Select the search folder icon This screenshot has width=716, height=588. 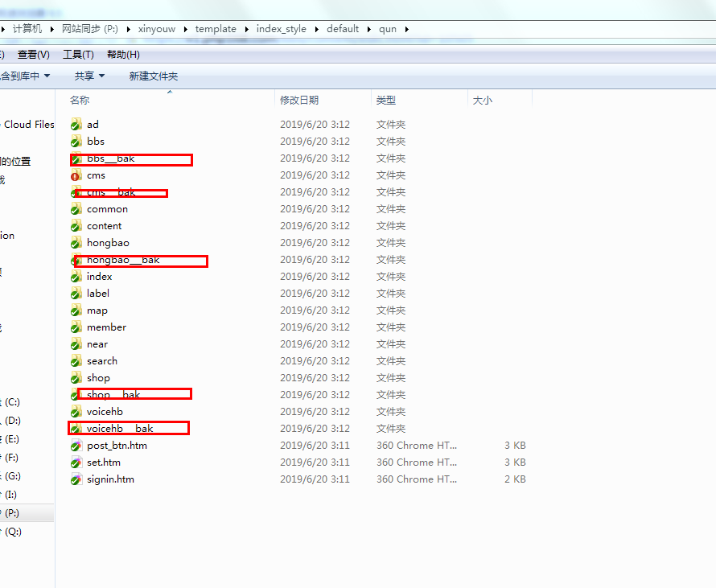tap(76, 361)
